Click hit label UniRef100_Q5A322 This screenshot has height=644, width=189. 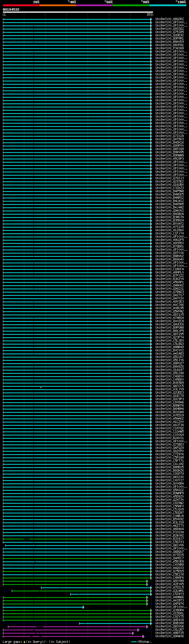pyautogui.click(x=170, y=490)
